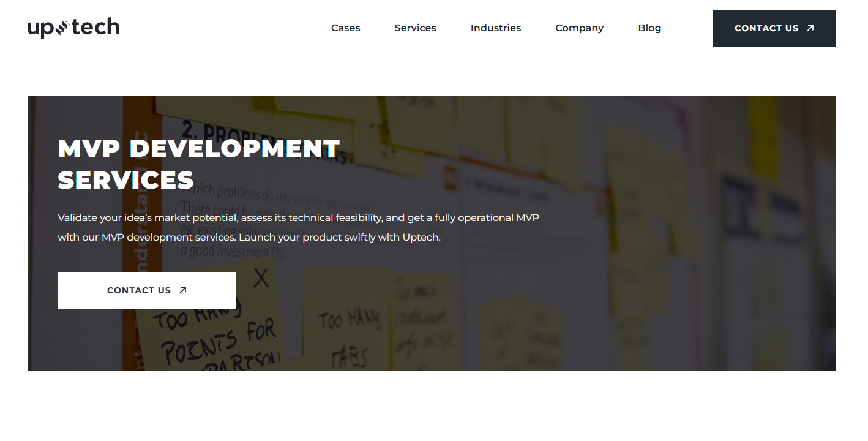Open the Industries menu item
The width and height of the screenshot is (868, 441).
(x=496, y=28)
